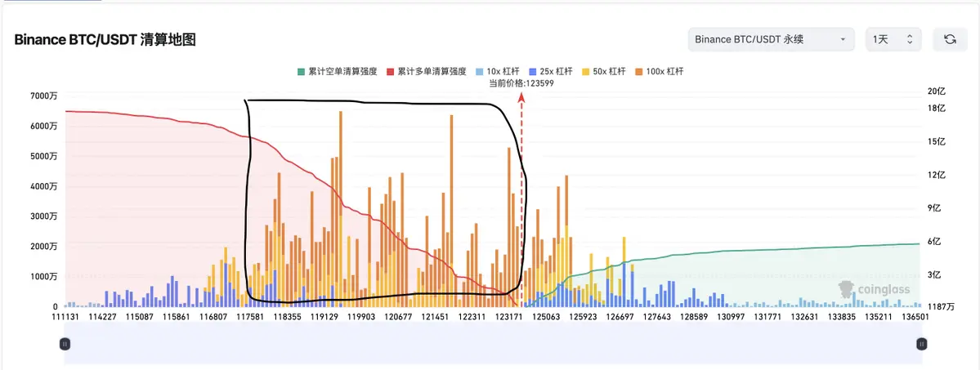Screen dimensions: 980x370
Task: Click the 20亿 right axis label
Action: [x=936, y=91]
